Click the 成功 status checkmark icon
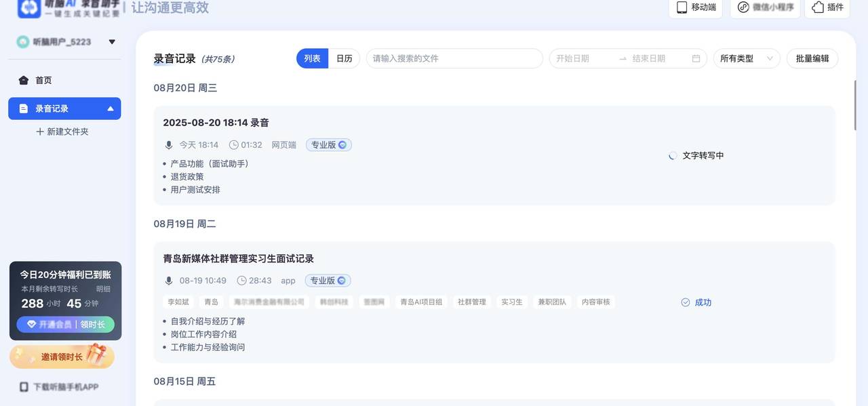Screen dimensions: 868x406 point(686,302)
